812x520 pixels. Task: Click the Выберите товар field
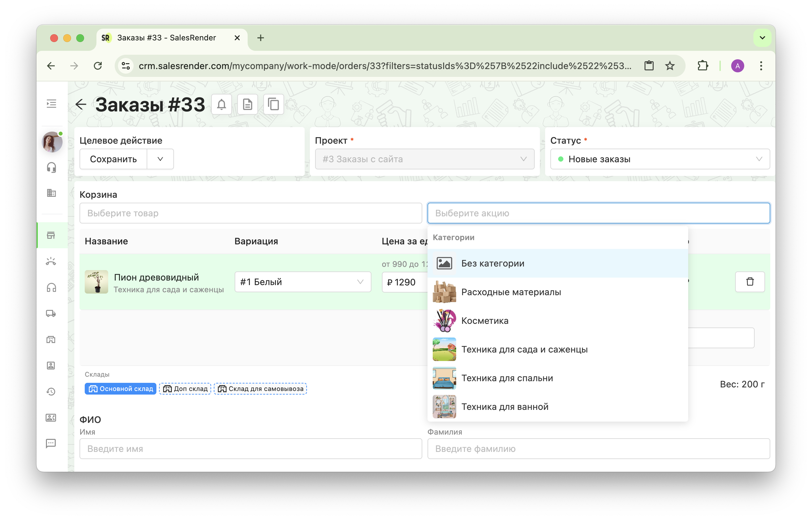click(251, 213)
